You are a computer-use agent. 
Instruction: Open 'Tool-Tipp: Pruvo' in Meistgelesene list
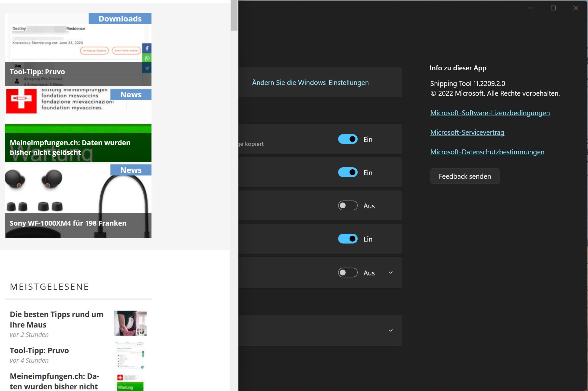pos(39,350)
